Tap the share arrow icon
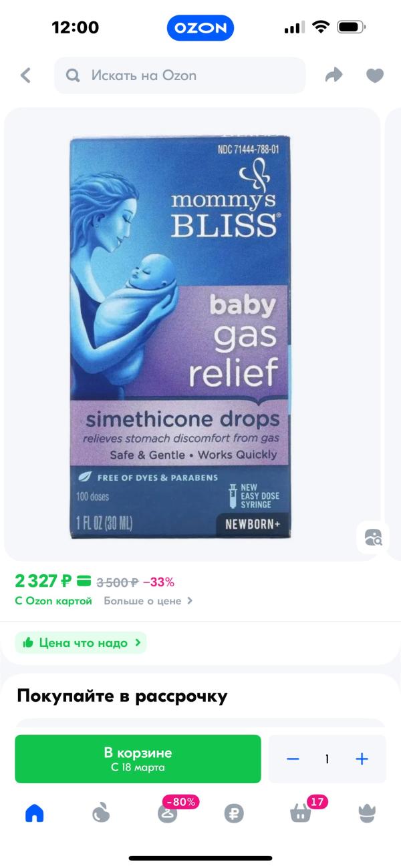The width and height of the screenshot is (401, 868). 333,75
